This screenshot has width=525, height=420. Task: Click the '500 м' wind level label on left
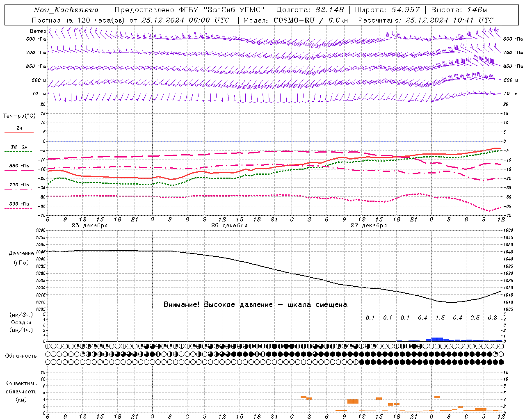point(39,80)
